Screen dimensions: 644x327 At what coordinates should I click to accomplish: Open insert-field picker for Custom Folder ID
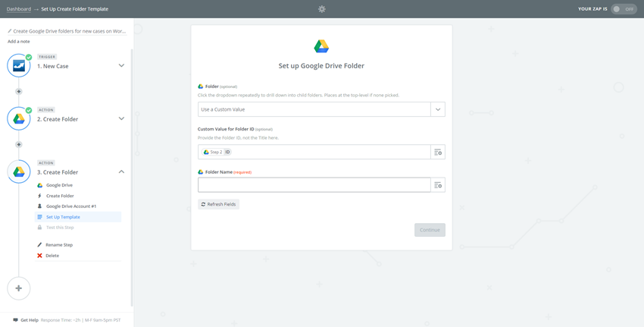438,152
